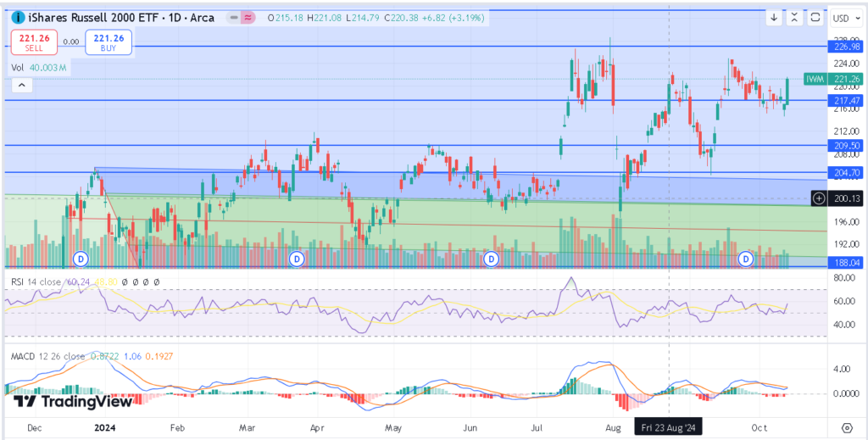Click the download arrow icon top right
The image size is (868, 440).
point(775,18)
